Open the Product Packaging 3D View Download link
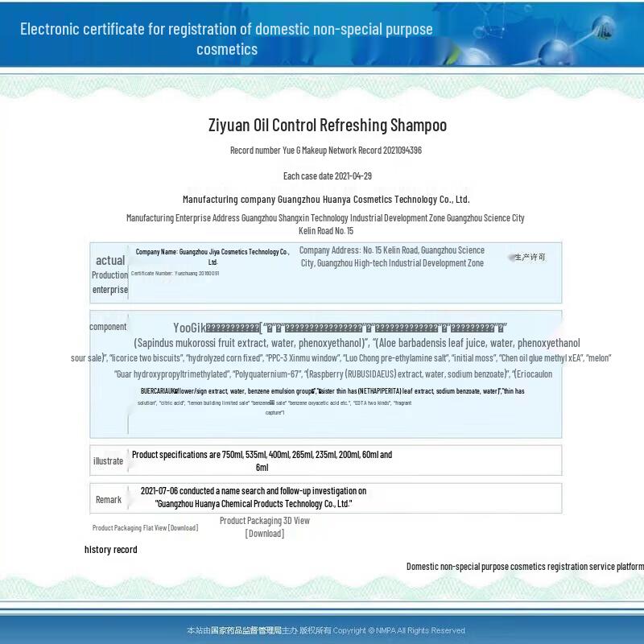Image resolution: width=644 pixels, height=644 pixels. [x=265, y=527]
